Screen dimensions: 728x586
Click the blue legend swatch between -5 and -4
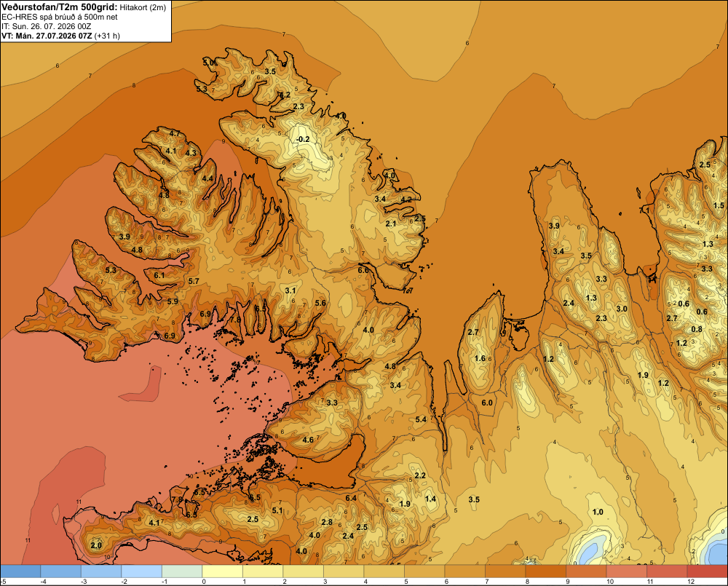click(20, 571)
